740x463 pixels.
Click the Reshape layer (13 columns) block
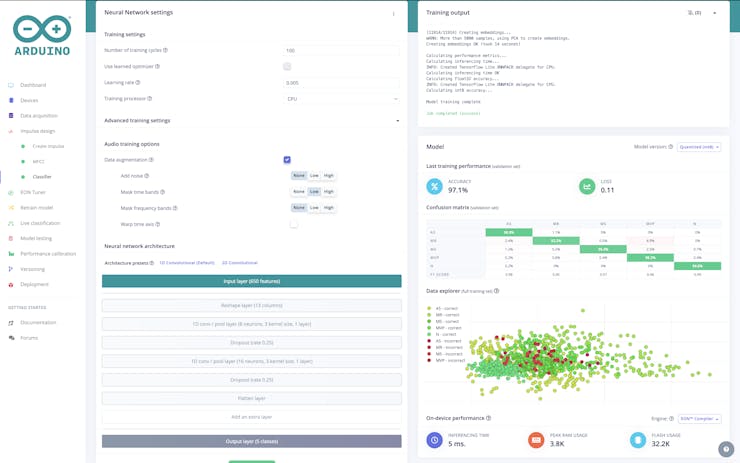point(252,305)
